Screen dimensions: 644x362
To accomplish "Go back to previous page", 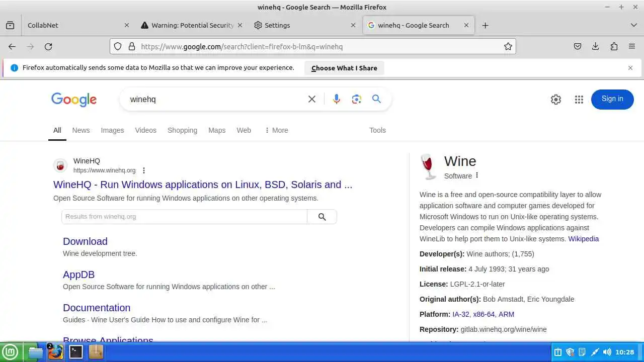I will pyautogui.click(x=12, y=46).
